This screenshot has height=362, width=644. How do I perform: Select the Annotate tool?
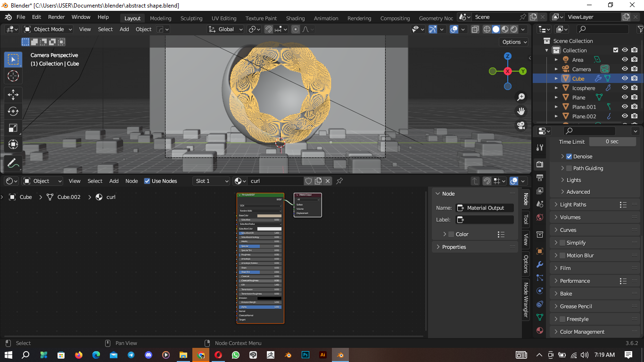click(13, 164)
